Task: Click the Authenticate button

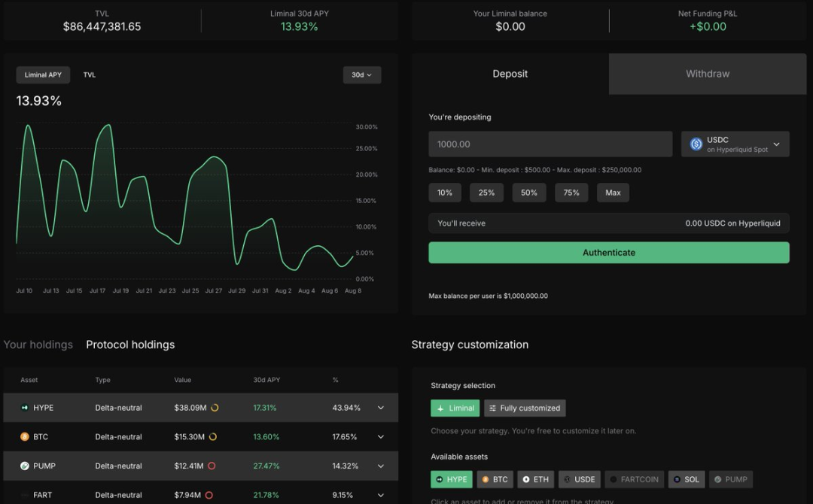Action: 609,252
